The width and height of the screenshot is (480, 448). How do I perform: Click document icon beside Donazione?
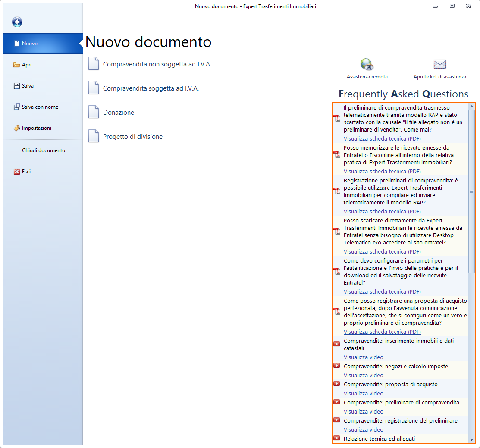(94, 112)
